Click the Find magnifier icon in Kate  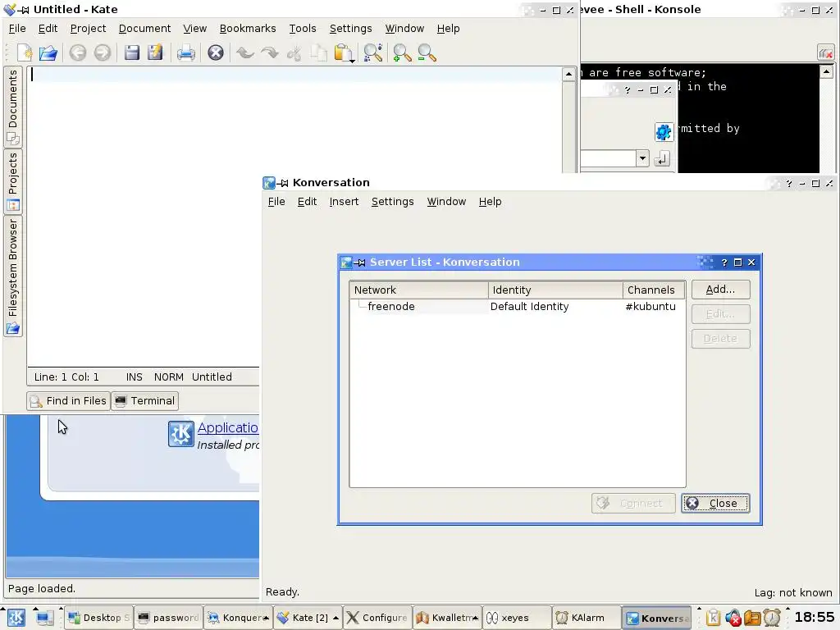click(372, 52)
